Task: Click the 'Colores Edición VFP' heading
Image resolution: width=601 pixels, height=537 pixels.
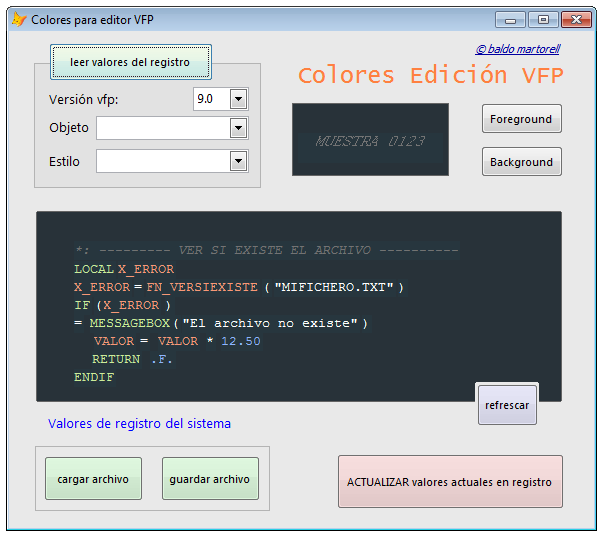Action: tap(431, 75)
